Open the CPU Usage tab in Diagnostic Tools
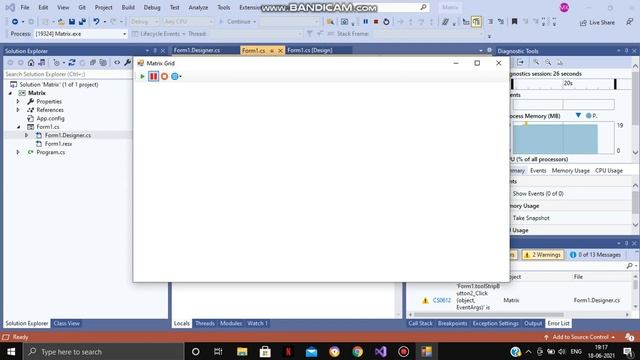The image size is (640, 360). click(609, 171)
